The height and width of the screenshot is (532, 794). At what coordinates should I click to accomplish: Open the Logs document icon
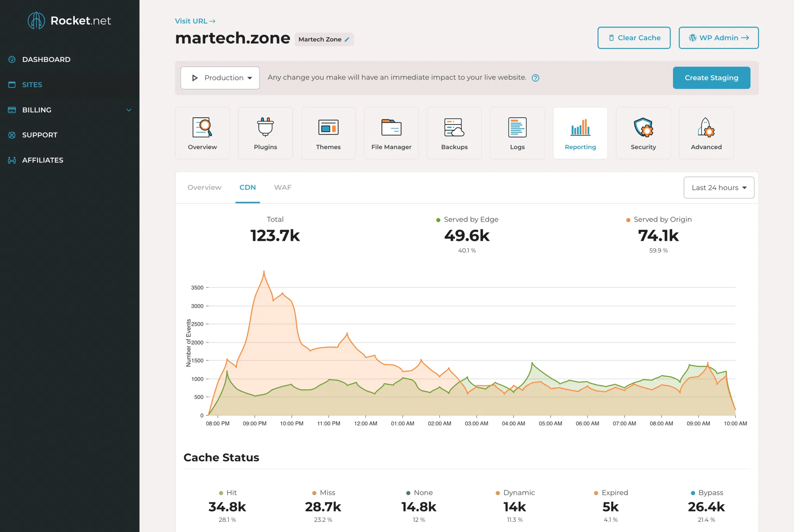pyautogui.click(x=517, y=127)
